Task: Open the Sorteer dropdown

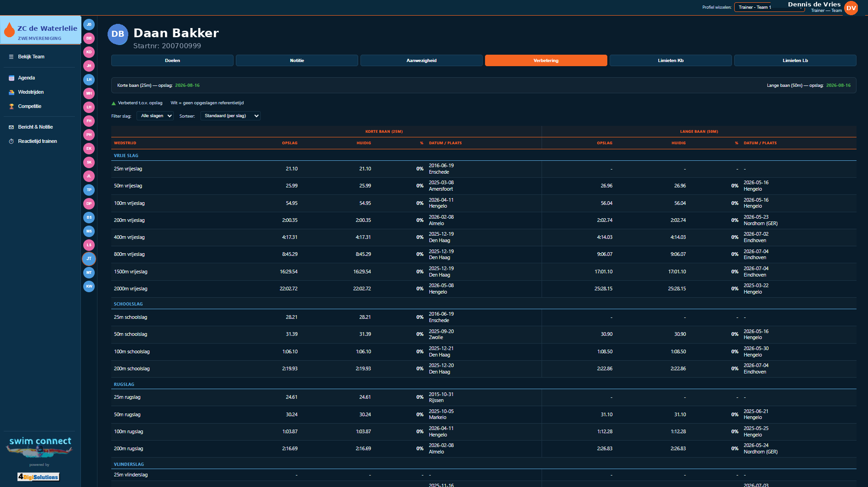Action: click(230, 116)
